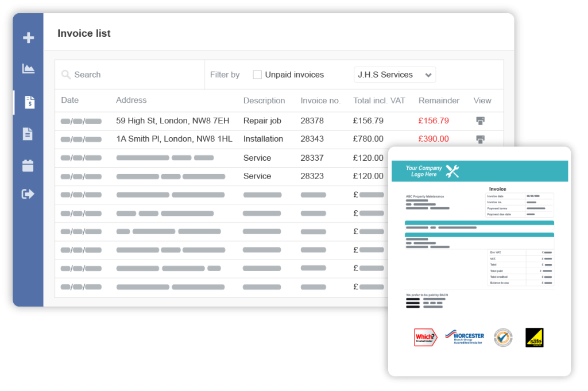Image resolution: width=588 pixels, height=391 pixels.
Task: Print invoice 28378 using printer icon
Action: point(481,121)
